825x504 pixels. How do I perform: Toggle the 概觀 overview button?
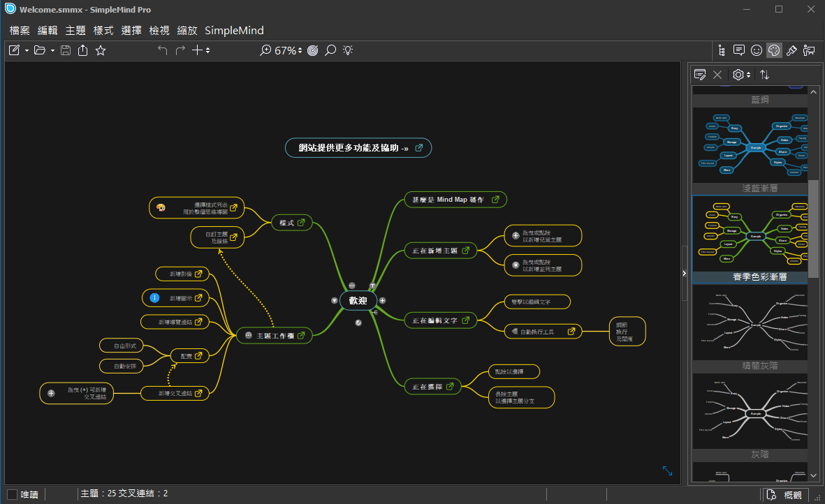(x=786, y=495)
